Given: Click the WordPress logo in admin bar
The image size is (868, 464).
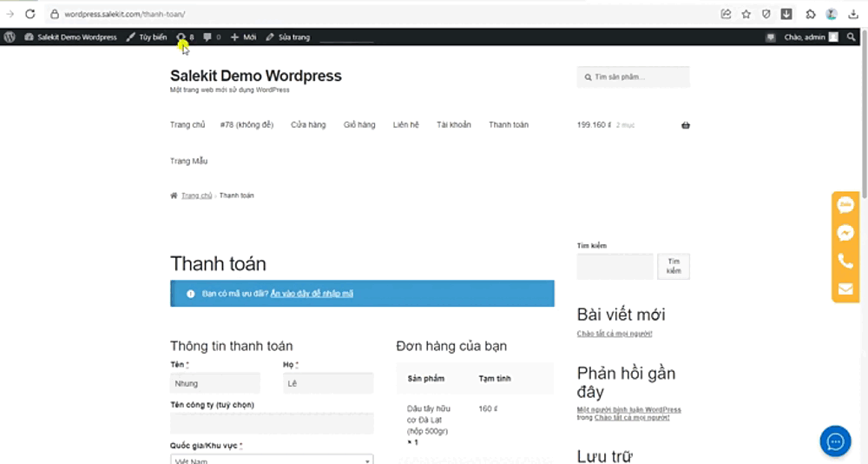Looking at the screenshot, I should click(10, 37).
